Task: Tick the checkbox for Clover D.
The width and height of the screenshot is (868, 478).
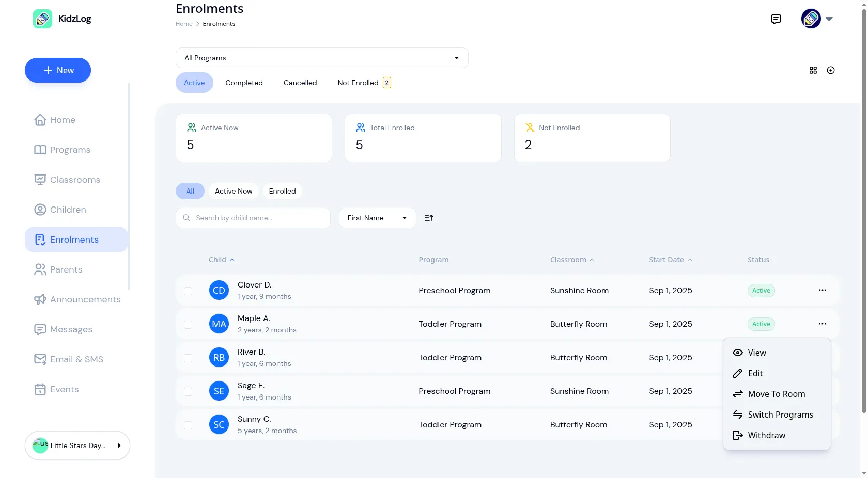Action: point(188,291)
